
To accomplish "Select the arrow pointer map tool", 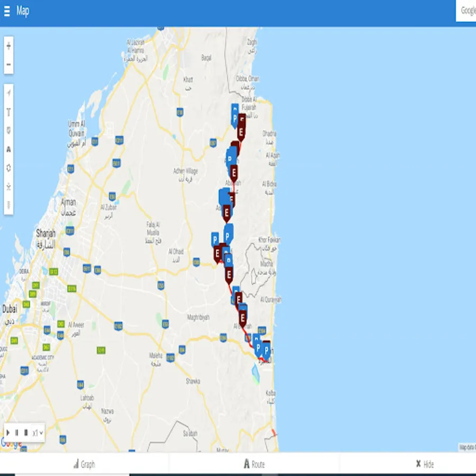I will click(8, 93).
